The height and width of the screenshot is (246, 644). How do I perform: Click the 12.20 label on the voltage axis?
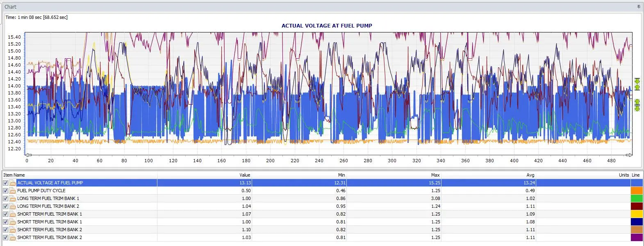tap(14, 149)
